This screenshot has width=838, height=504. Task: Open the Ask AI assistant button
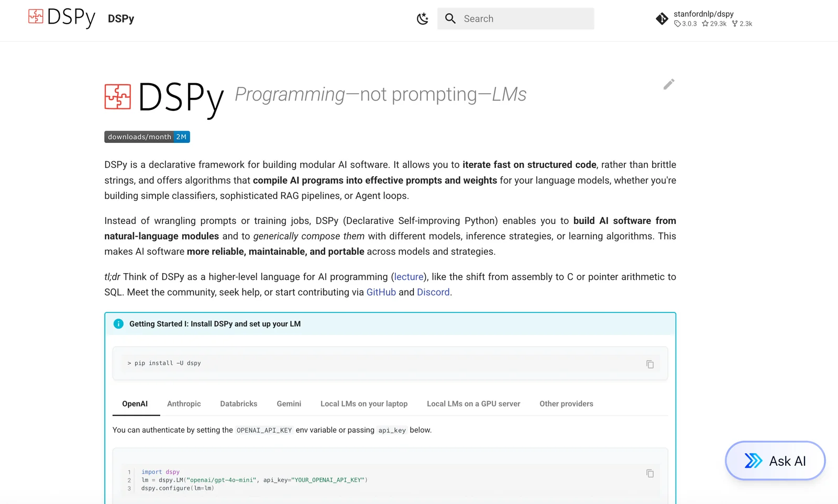click(775, 461)
